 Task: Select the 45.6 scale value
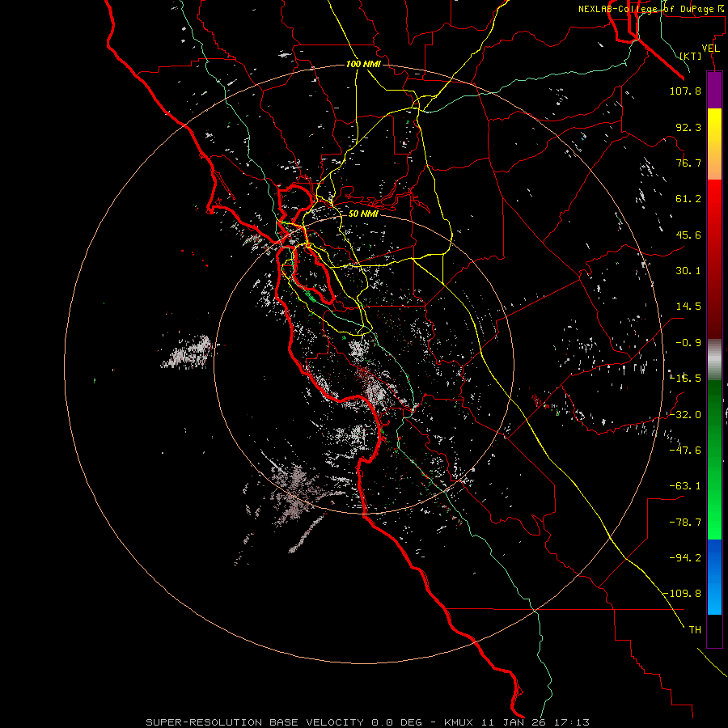(x=688, y=235)
